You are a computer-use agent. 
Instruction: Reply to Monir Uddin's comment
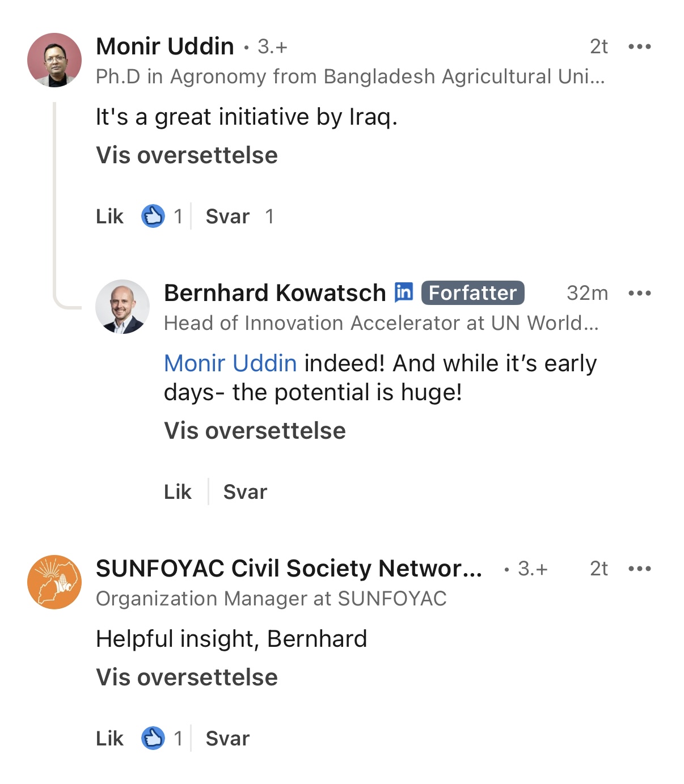pos(227,216)
